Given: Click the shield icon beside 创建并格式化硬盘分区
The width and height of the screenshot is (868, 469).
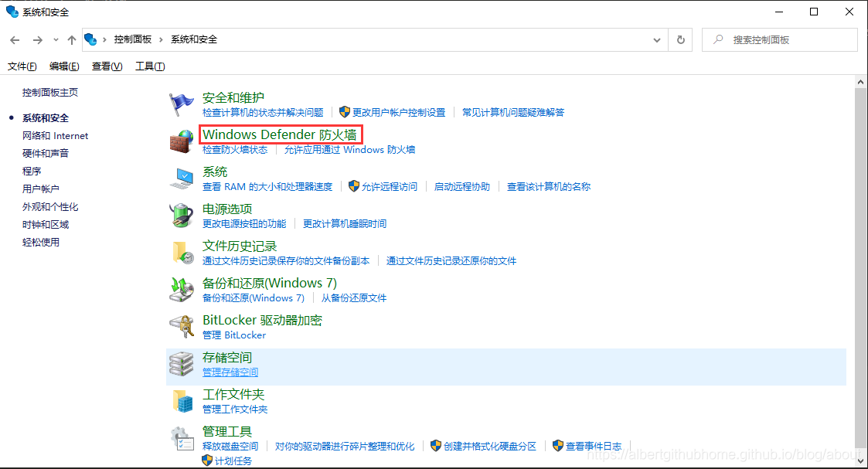Looking at the screenshot, I should (436, 445).
